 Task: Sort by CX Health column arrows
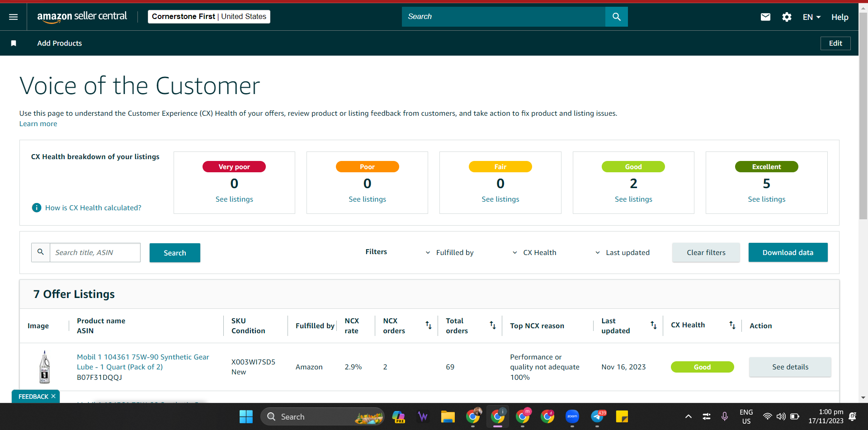tap(732, 325)
